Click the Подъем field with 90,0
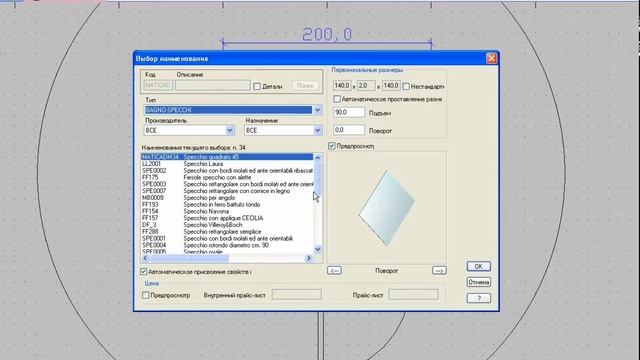The height and width of the screenshot is (360, 640). [349, 112]
